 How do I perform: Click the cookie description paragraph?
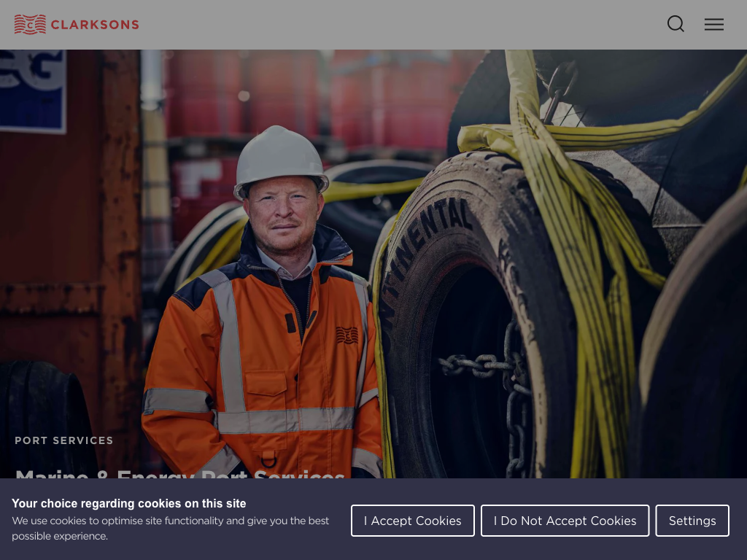click(171, 528)
